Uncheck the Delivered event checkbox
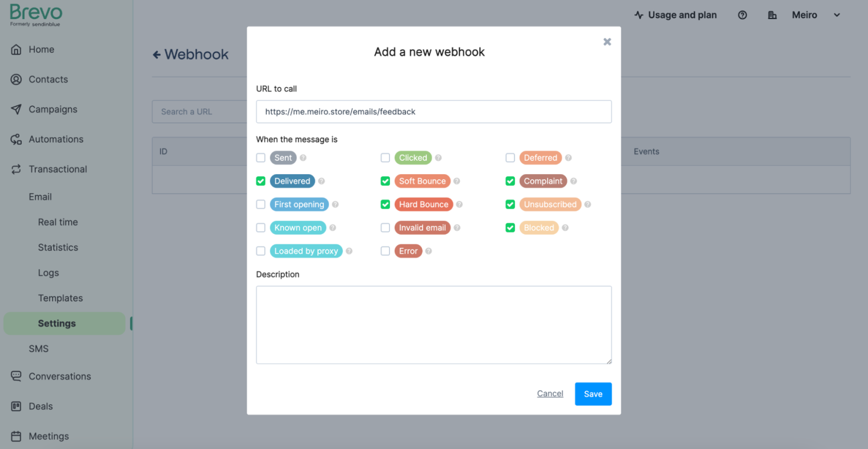This screenshot has height=449, width=868. coord(261,181)
